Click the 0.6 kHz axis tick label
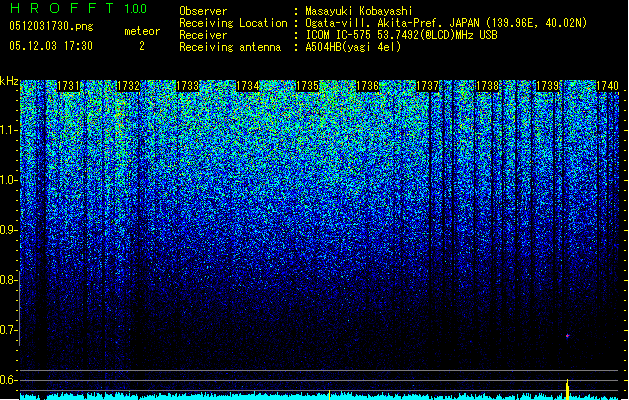Viewport: 629px width, 400px height. click(x=8, y=380)
